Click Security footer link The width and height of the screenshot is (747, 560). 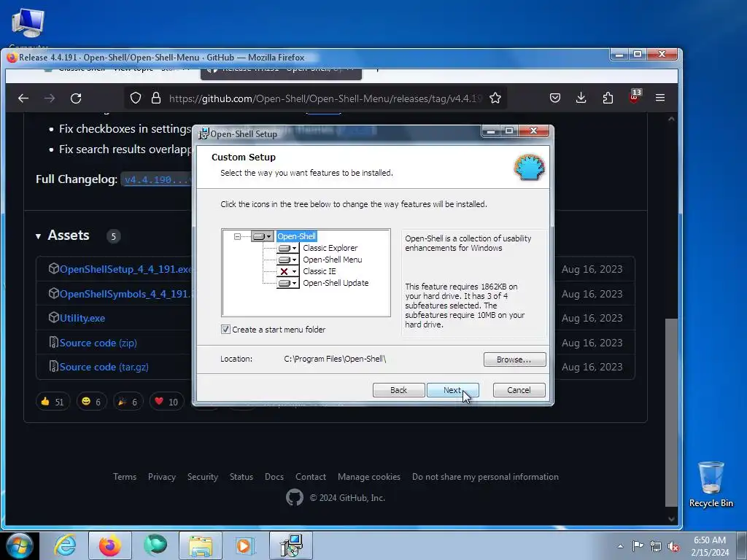click(x=203, y=477)
